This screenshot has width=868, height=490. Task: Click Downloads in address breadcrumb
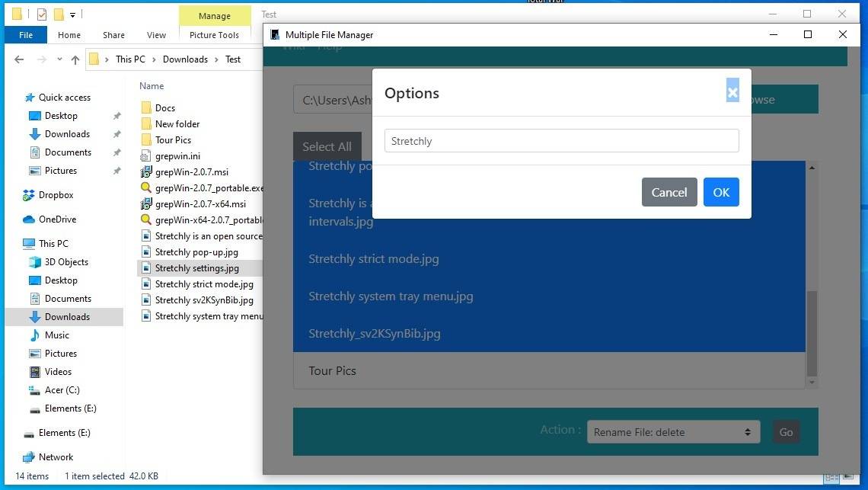click(x=185, y=59)
